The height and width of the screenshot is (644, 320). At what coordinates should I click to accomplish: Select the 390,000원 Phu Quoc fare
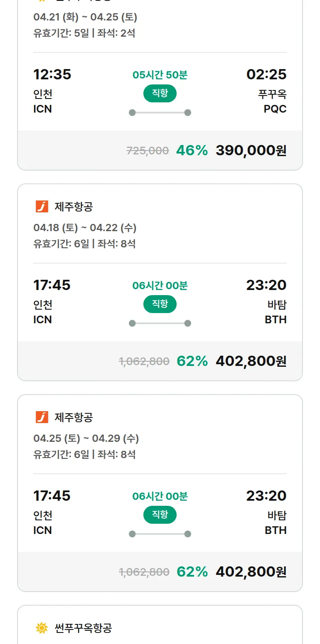(x=251, y=151)
